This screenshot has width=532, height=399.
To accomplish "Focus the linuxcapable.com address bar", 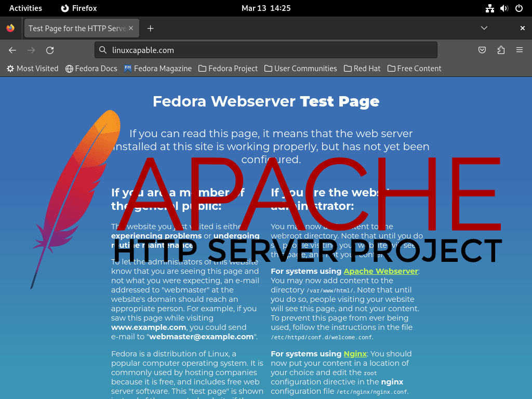I will (x=265, y=50).
